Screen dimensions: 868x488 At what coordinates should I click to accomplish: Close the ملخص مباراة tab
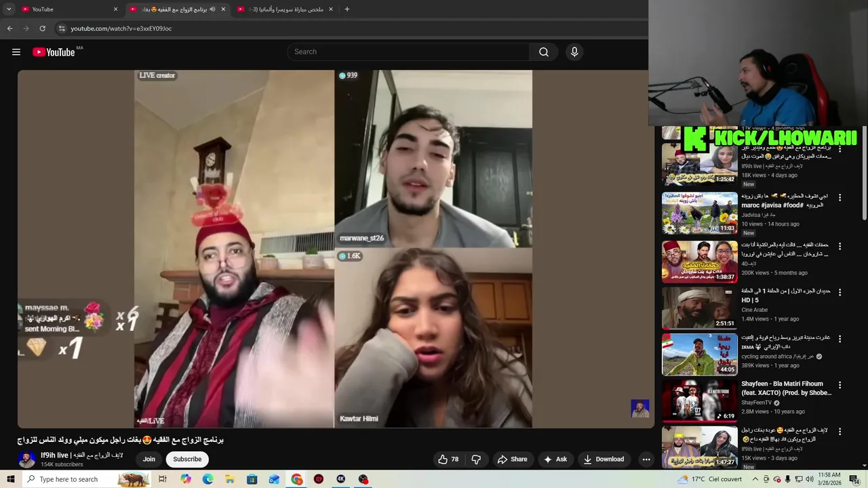tap(331, 9)
